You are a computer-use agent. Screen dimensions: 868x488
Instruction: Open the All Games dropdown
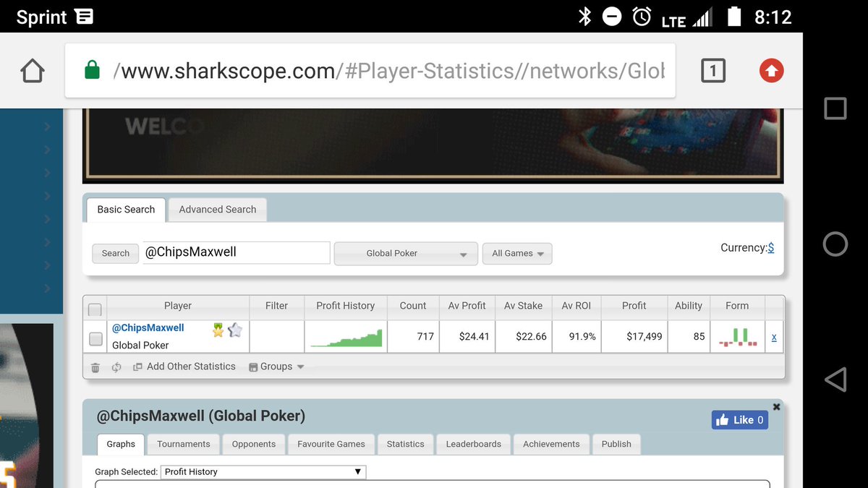tap(517, 254)
